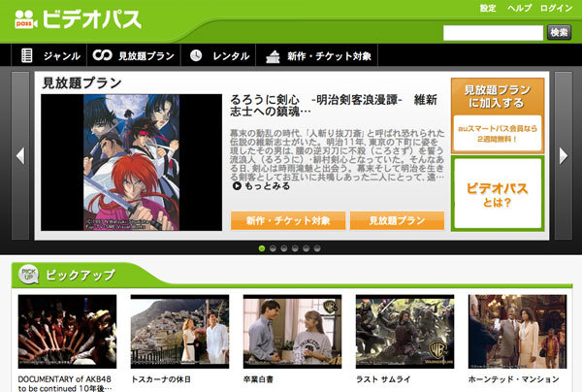The image size is (582, 392).
Task: Open the ヘルプ link in header
Action: pos(520,8)
